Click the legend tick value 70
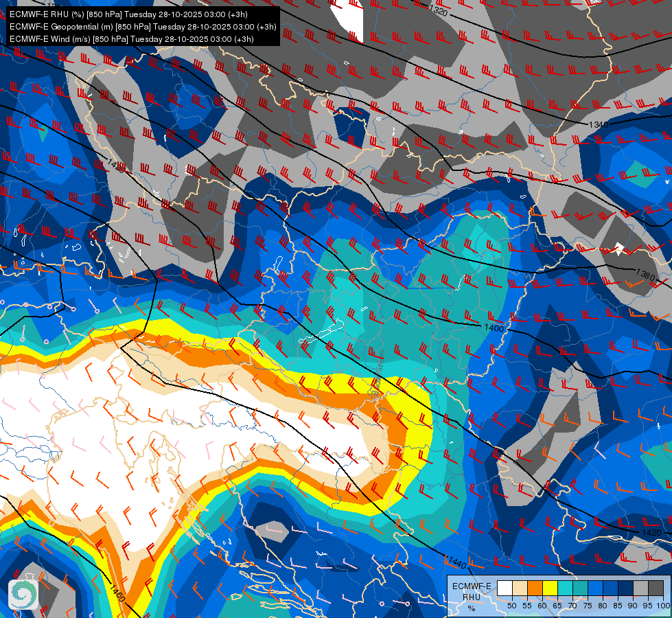Viewport: 672px width, 618px height. click(572, 606)
